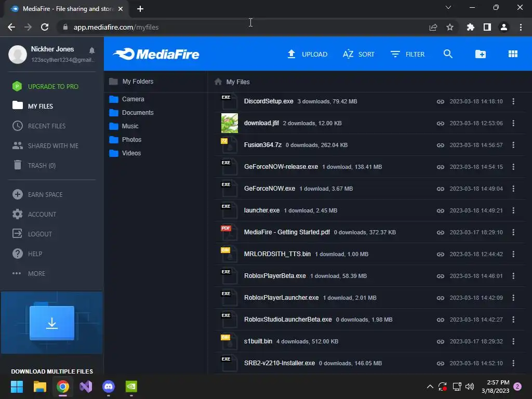
Task: Open options menu for Fusion364.7z
Action: 513,145
